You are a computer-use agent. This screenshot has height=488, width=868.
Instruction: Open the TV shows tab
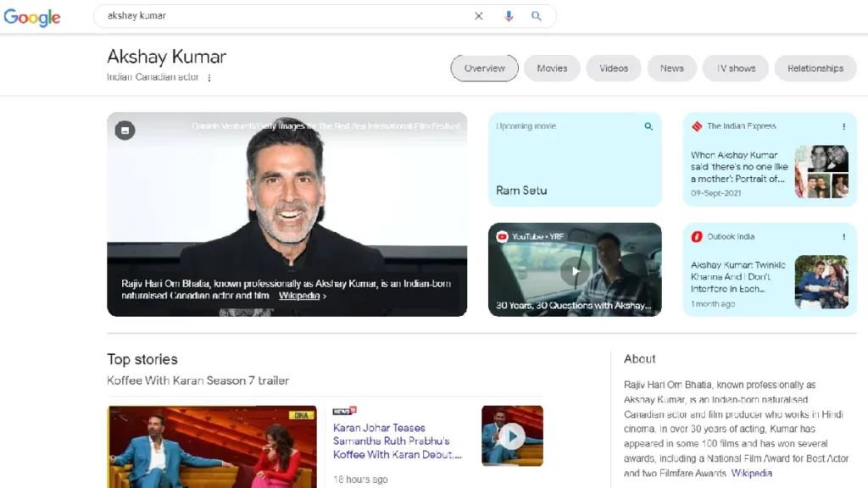(x=736, y=68)
